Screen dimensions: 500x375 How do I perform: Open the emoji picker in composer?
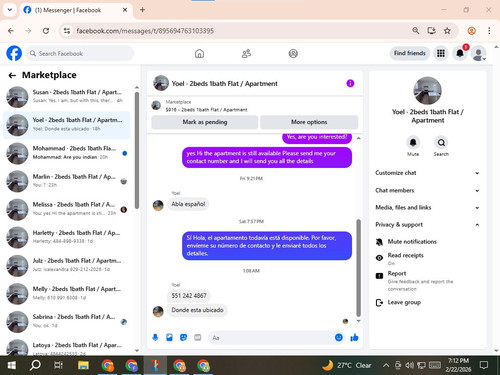click(x=339, y=338)
